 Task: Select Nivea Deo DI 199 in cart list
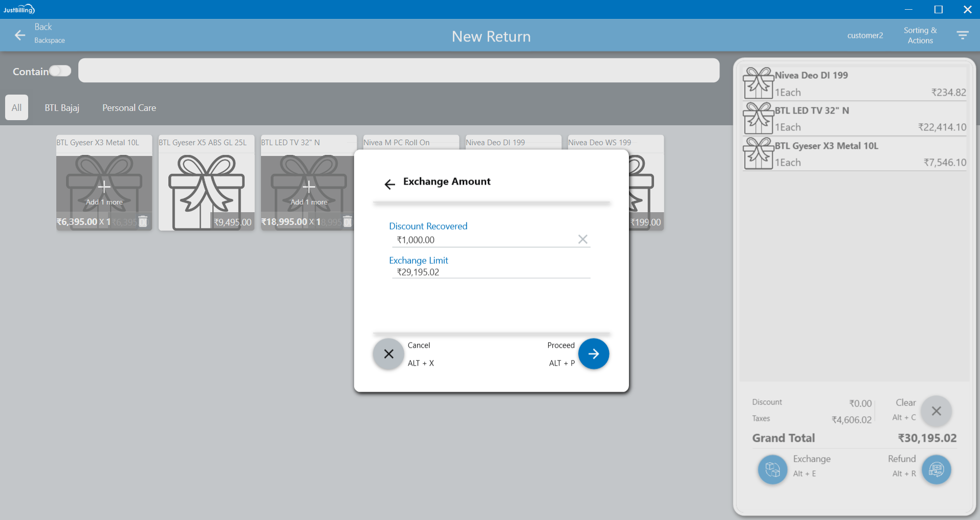pyautogui.click(x=854, y=83)
